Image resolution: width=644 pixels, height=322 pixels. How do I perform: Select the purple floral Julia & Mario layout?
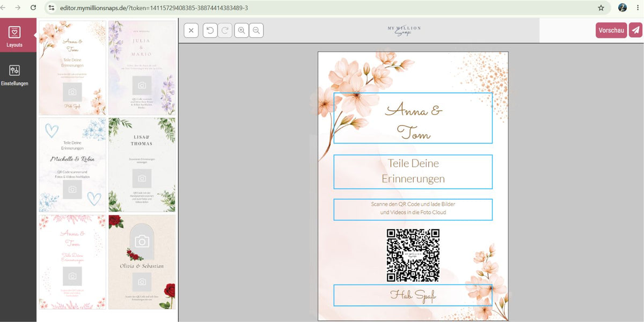click(x=142, y=68)
